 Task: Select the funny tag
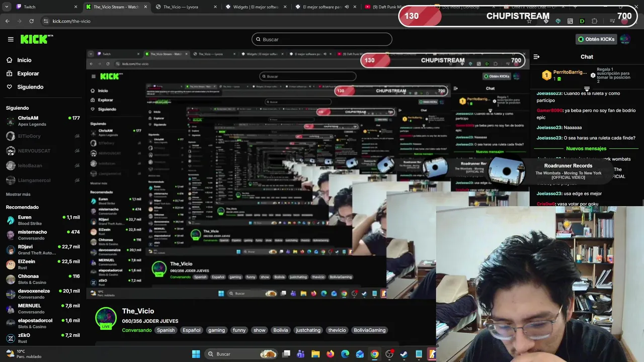(239, 330)
